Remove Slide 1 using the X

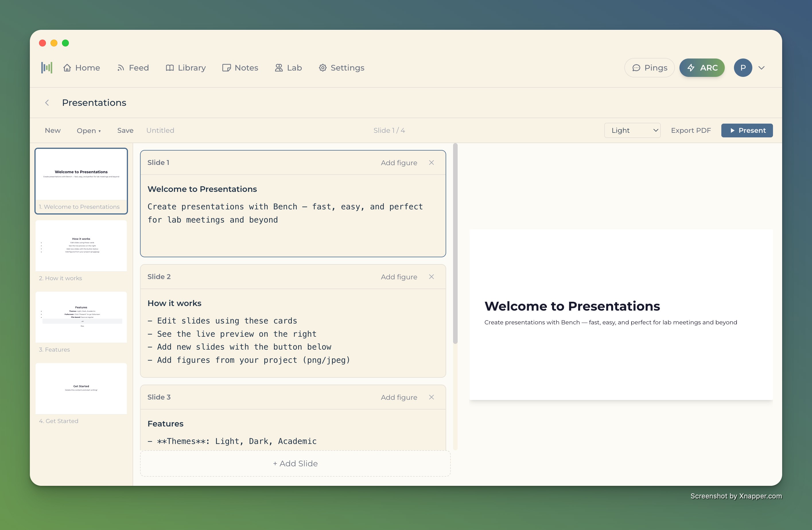click(431, 163)
